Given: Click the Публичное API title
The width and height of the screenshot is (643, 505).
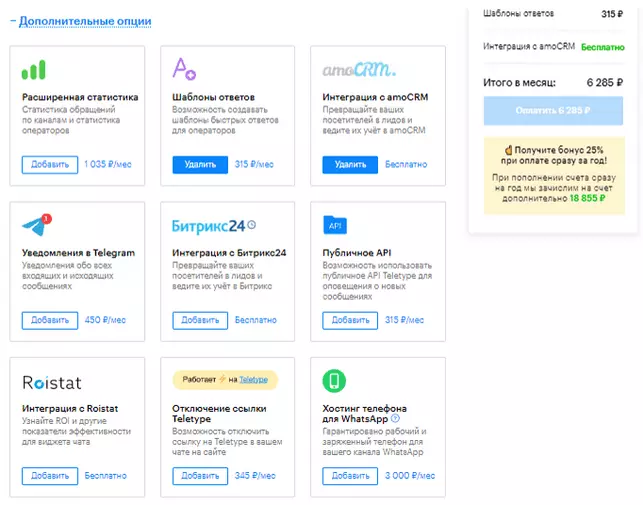Looking at the screenshot, I should click(x=357, y=253).
